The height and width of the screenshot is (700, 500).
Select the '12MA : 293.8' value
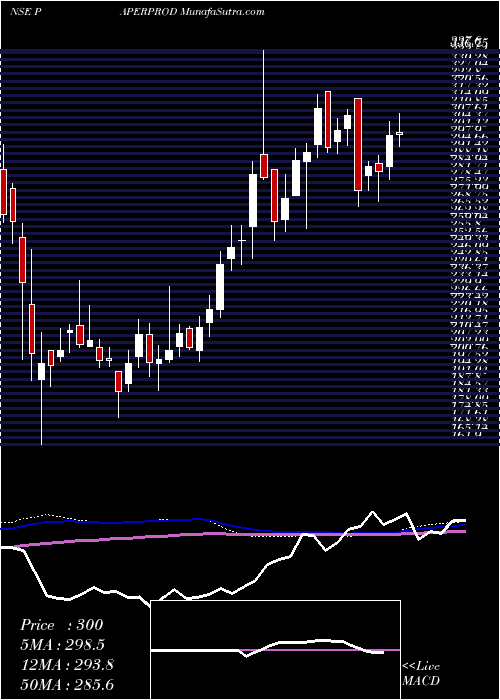point(67,665)
